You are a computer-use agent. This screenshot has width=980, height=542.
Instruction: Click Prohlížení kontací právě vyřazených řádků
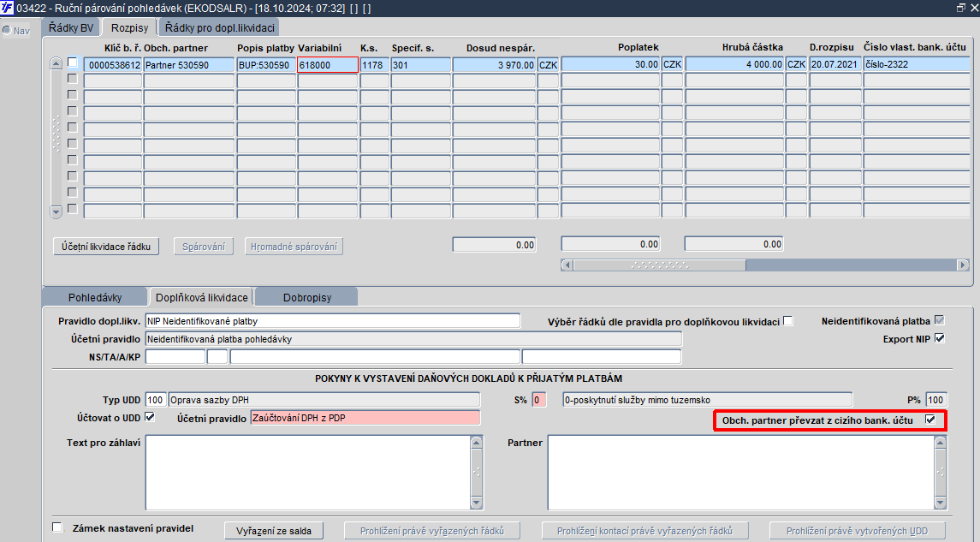[x=644, y=531]
